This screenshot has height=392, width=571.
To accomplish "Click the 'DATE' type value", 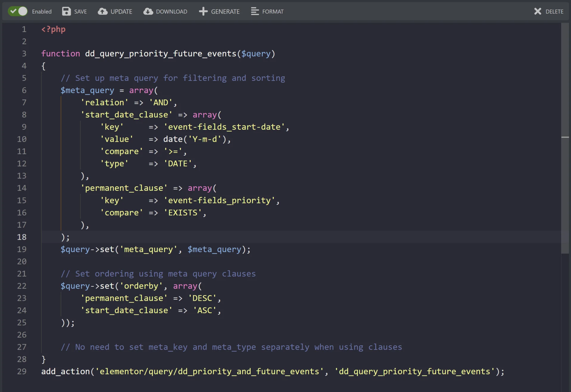I will coord(178,163).
